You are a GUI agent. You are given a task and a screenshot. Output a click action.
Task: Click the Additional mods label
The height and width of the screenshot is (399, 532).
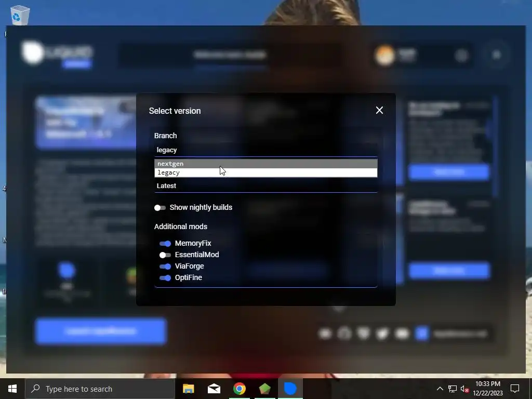click(x=180, y=227)
